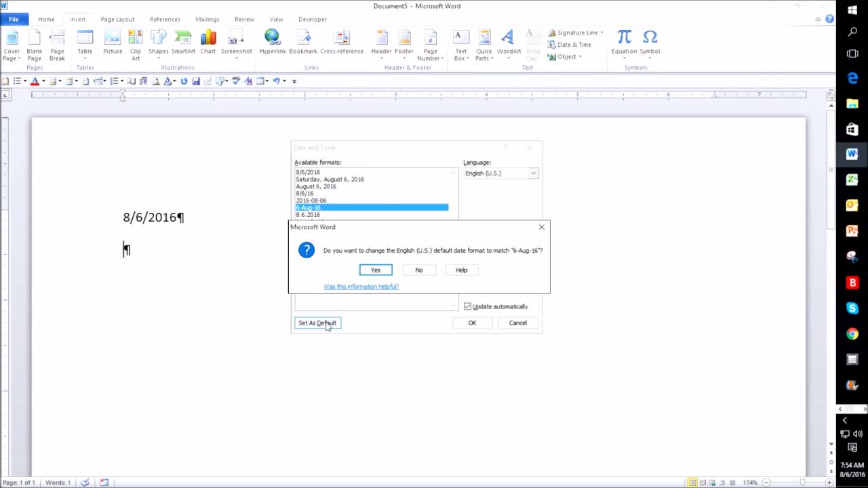Customize Quick Access Toolbar dropdown arrow
Image resolution: width=868 pixels, height=488 pixels.
pos(294,81)
